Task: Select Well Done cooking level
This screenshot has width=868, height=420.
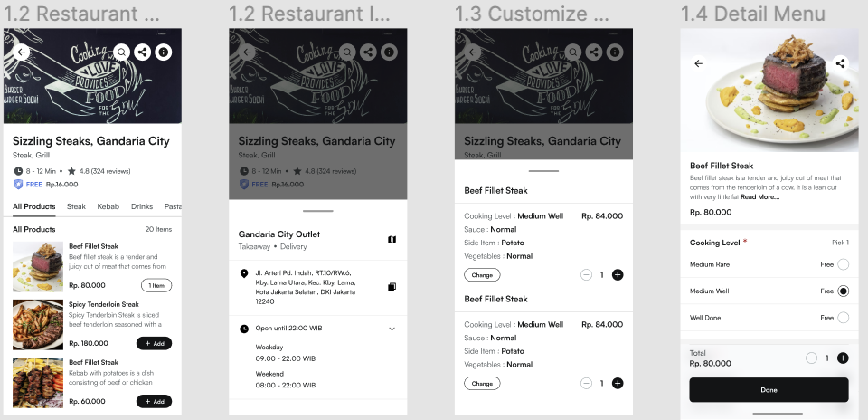Action: tap(843, 318)
